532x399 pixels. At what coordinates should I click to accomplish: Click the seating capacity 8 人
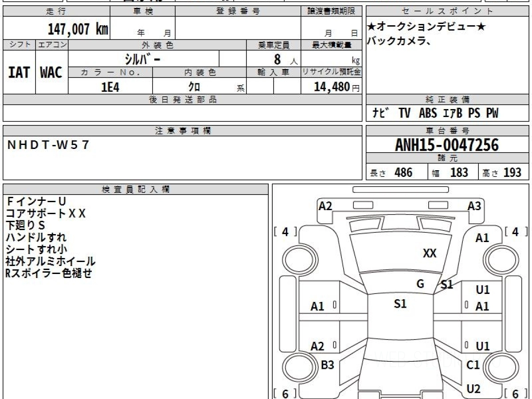[x=285, y=59]
